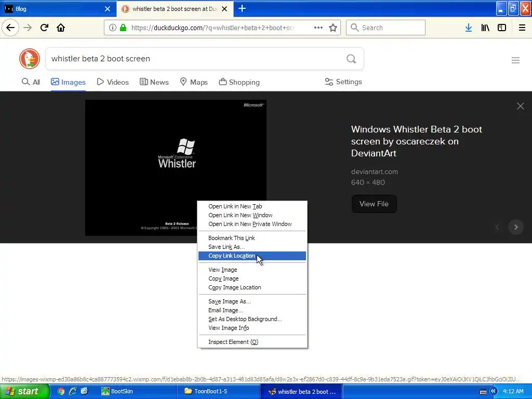Click the forward navigation arrow
This screenshot has width=532, height=399.
coord(28,28)
